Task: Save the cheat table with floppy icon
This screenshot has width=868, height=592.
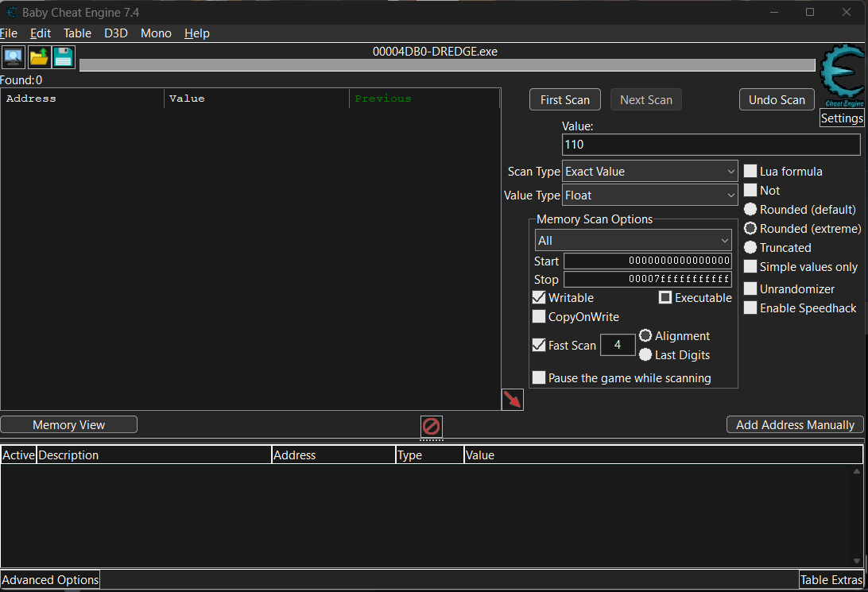Action: tap(64, 57)
